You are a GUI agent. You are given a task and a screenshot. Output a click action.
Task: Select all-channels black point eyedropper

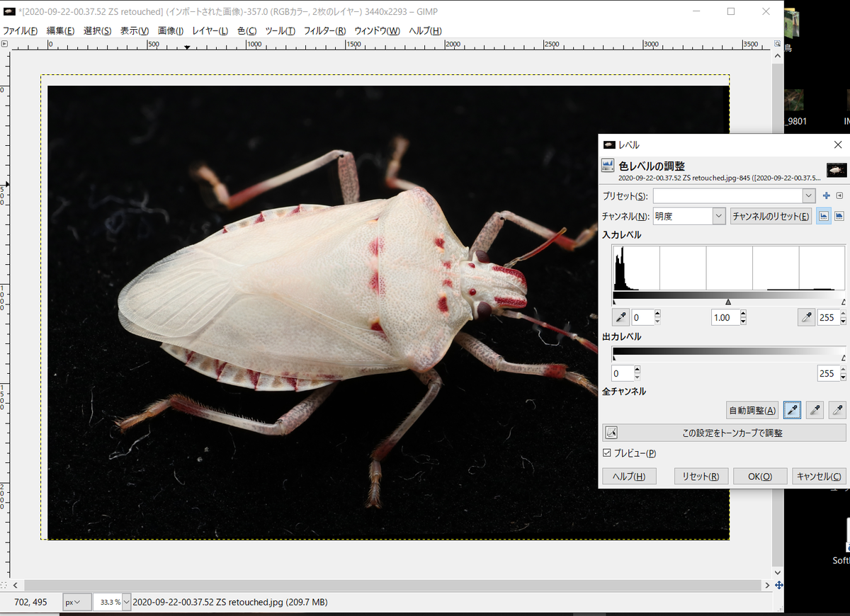click(792, 409)
